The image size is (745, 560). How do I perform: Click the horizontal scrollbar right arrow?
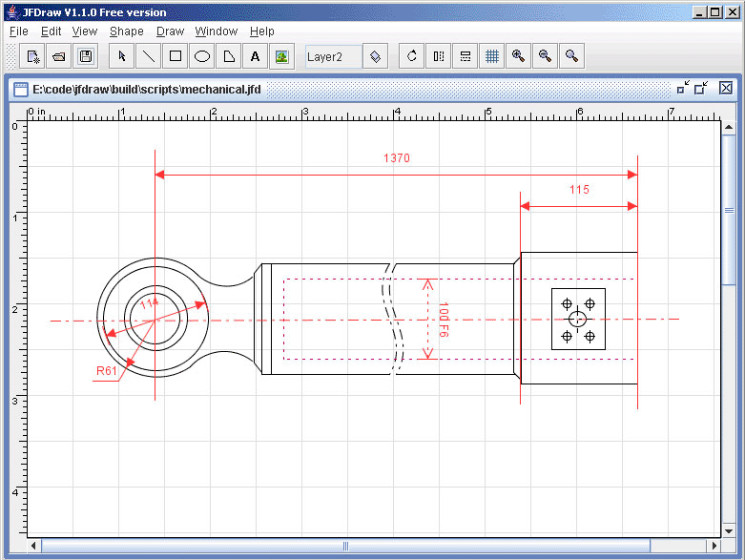[714, 546]
